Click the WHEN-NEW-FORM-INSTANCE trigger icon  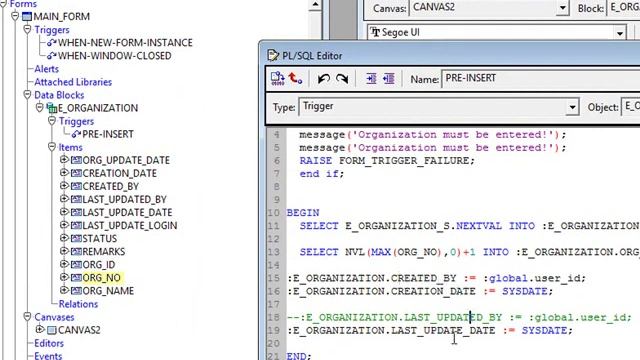51,42
